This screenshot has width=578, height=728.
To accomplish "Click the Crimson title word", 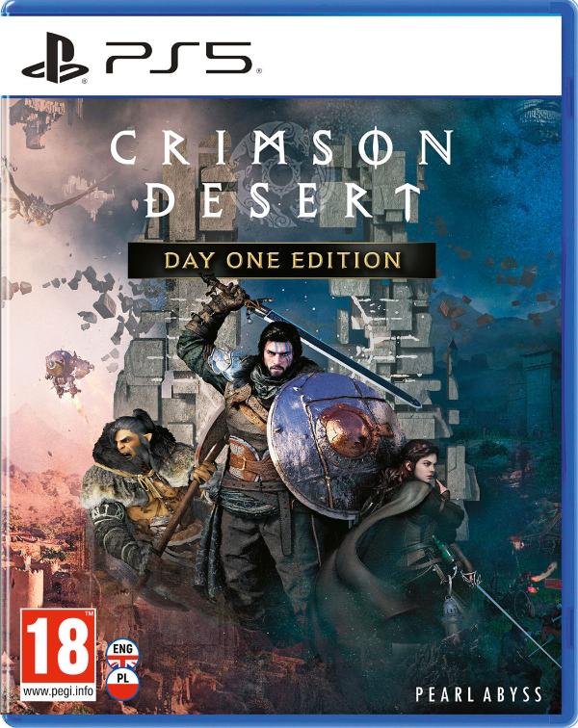I will pyautogui.click(x=282, y=148).
